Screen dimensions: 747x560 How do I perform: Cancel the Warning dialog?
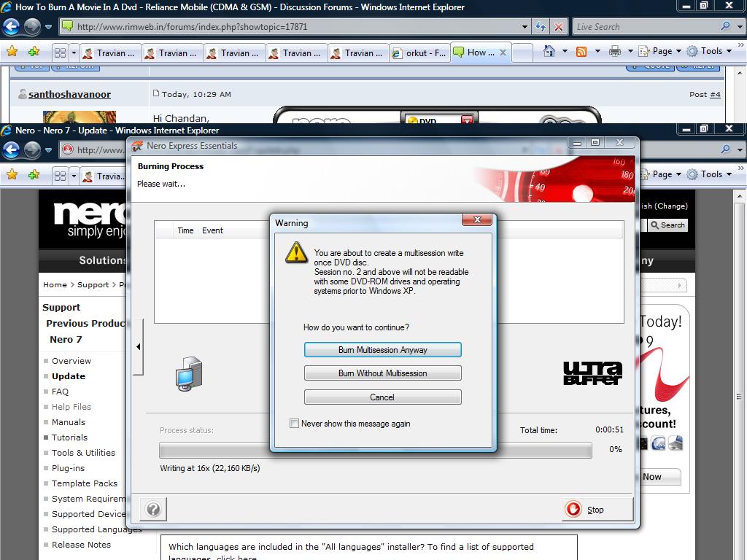click(x=382, y=397)
